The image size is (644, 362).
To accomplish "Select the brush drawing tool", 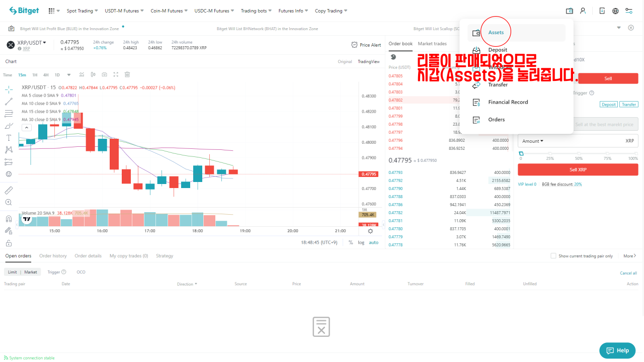I will pos(9,126).
